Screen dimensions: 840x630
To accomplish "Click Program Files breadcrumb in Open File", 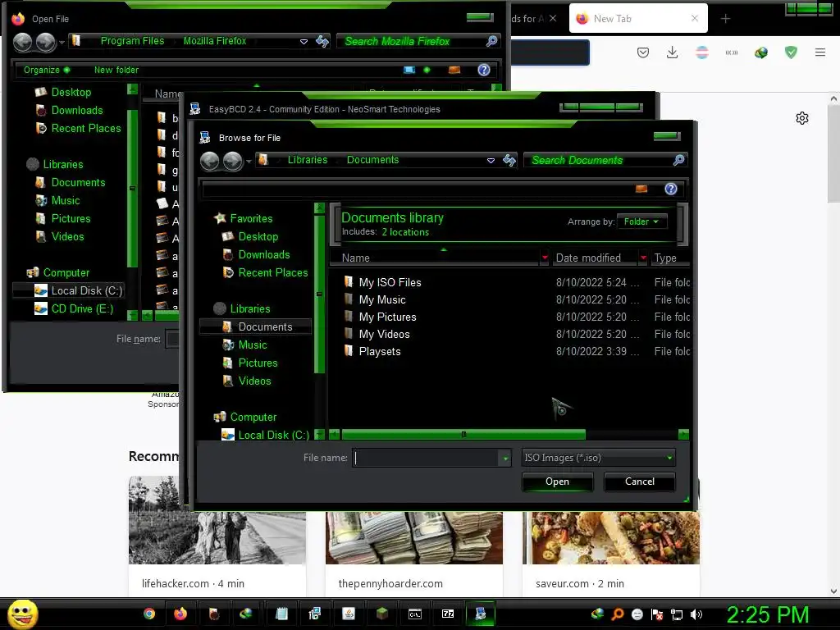I will pyautogui.click(x=132, y=41).
